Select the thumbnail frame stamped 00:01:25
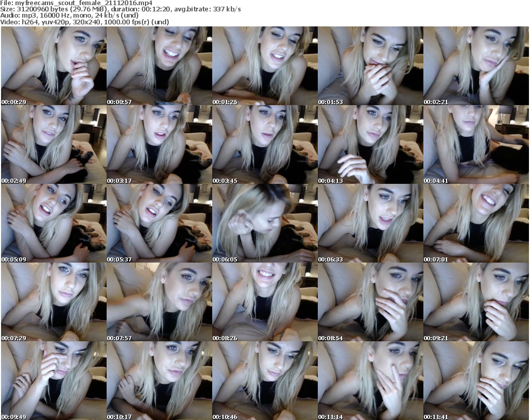530x420 pixels. click(265, 66)
